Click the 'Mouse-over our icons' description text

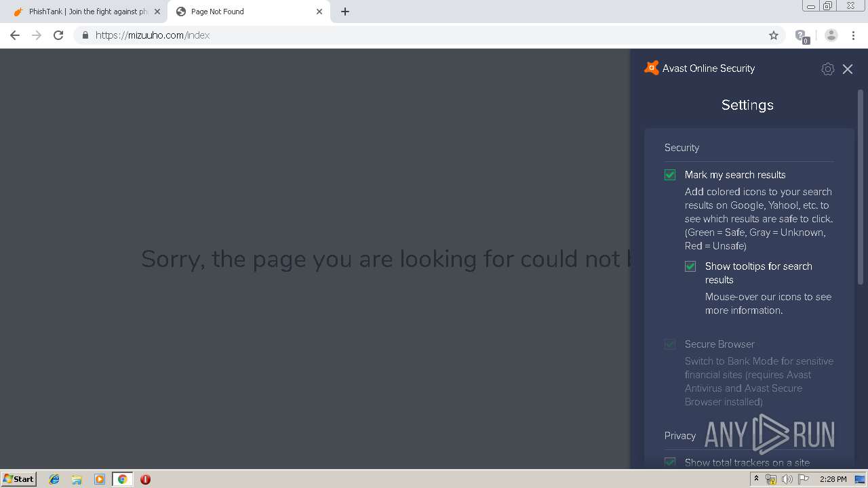(768, 304)
